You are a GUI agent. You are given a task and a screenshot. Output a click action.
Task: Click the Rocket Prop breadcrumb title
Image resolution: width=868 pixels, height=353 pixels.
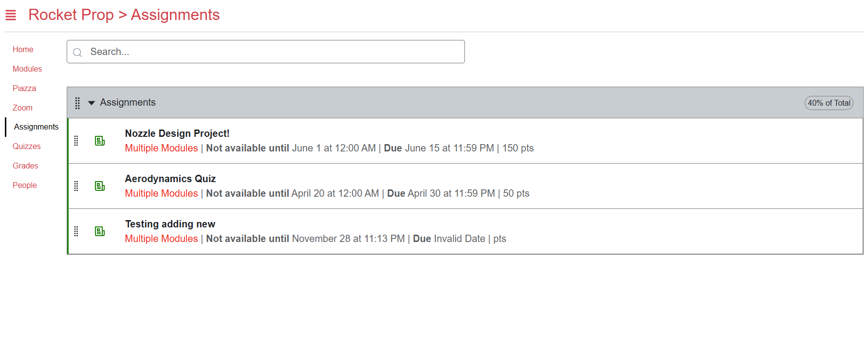click(x=71, y=15)
